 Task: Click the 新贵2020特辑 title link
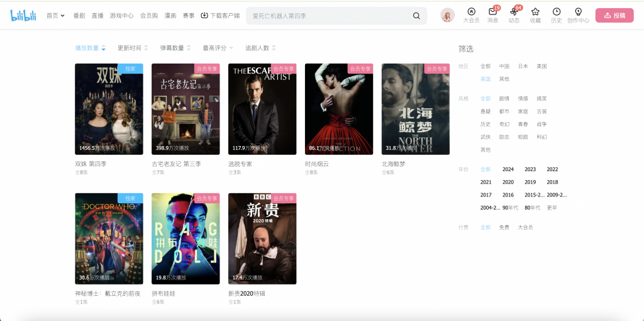pos(248,294)
